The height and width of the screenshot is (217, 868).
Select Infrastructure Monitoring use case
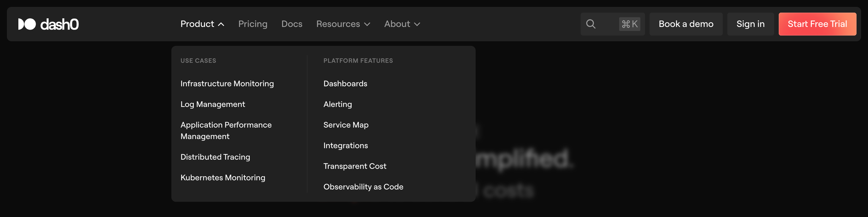pos(227,83)
